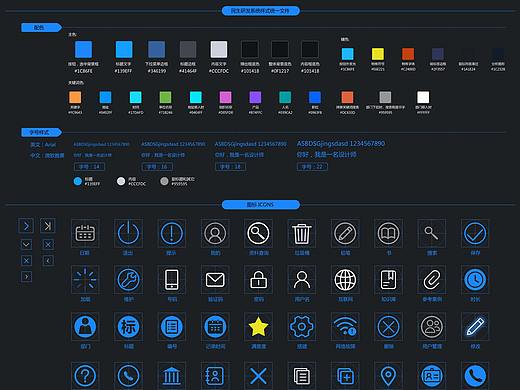Image resolution: width=520 pixels, height=390 pixels.
Task: Click the skip-to-last arrow icon
Action: (48, 226)
